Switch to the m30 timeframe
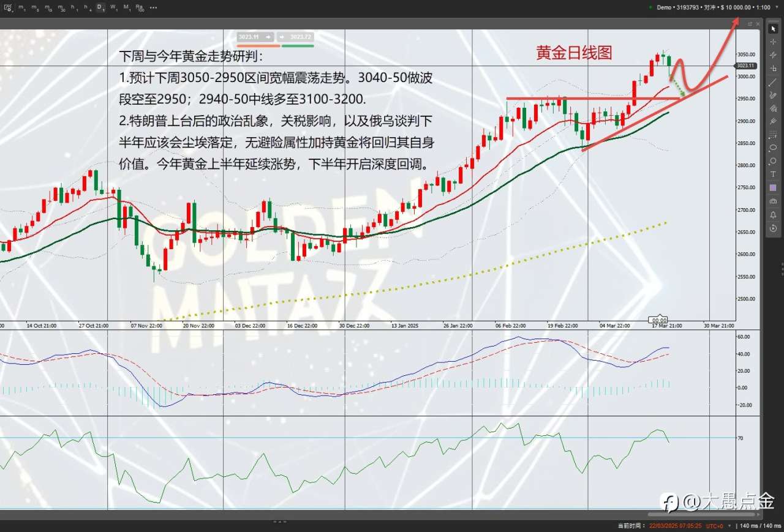Screen dimensions: 784x532 coord(62,7)
